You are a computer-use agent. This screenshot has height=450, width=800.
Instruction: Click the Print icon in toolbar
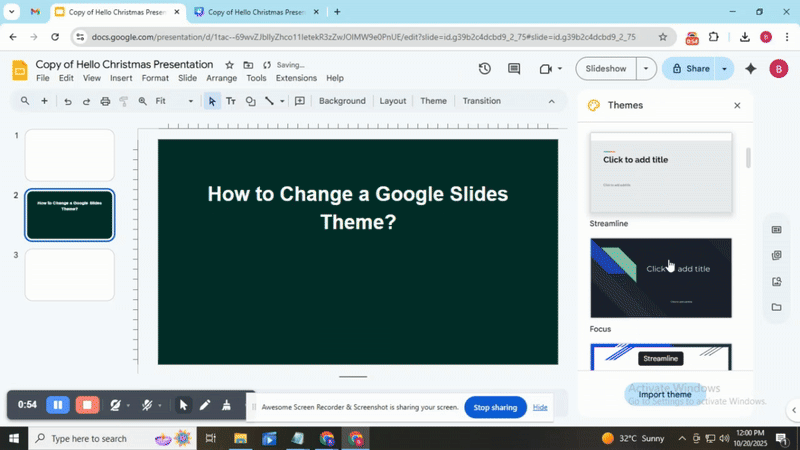pyautogui.click(x=105, y=101)
